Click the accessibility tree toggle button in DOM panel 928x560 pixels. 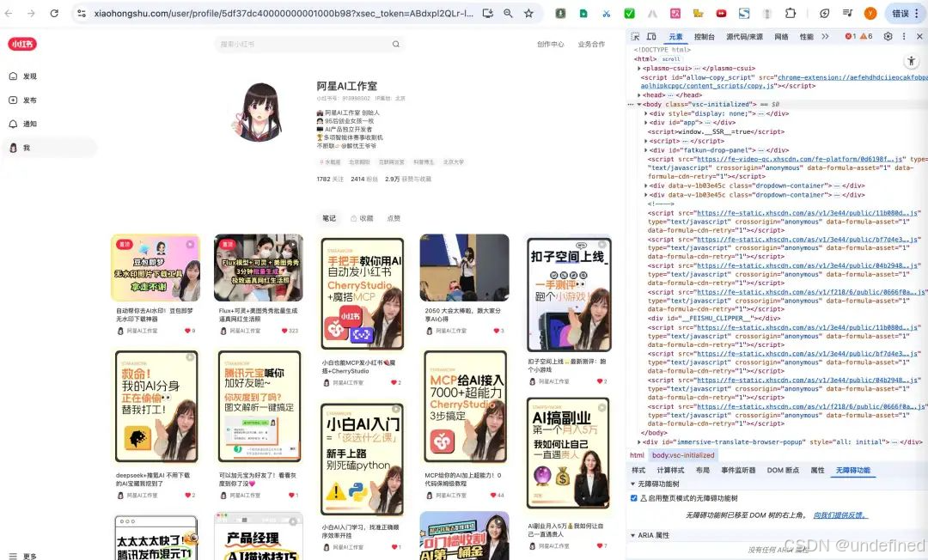pos(912,61)
